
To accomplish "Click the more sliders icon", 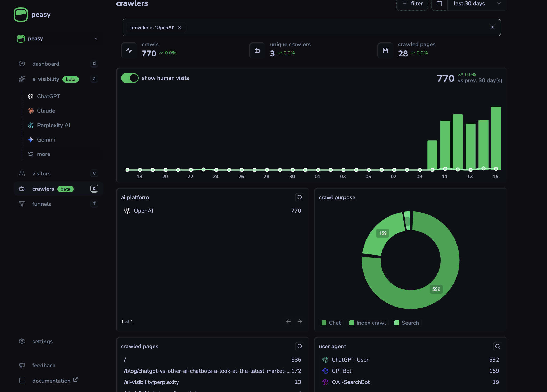I will pos(31,154).
